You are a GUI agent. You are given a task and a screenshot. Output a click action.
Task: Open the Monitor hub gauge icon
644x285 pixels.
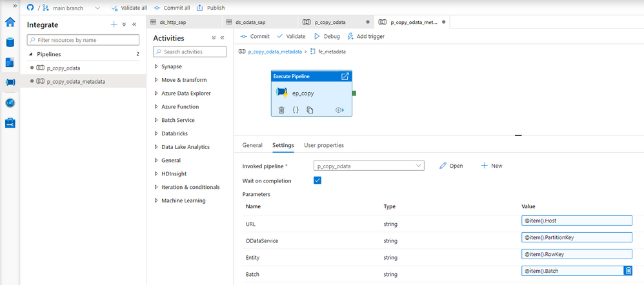click(10, 103)
